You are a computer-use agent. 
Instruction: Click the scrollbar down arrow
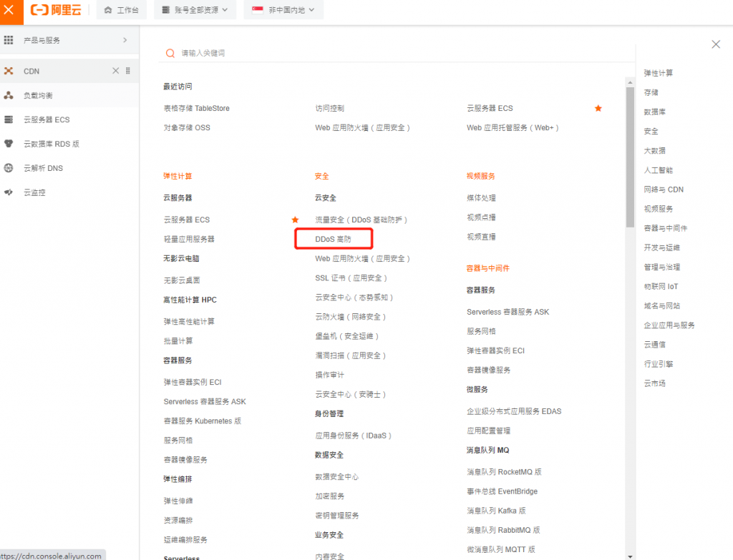tap(630, 556)
